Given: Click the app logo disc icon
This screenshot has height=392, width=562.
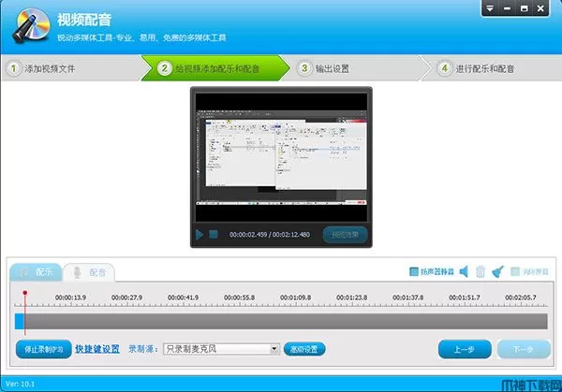Looking at the screenshot, I should (27, 24).
